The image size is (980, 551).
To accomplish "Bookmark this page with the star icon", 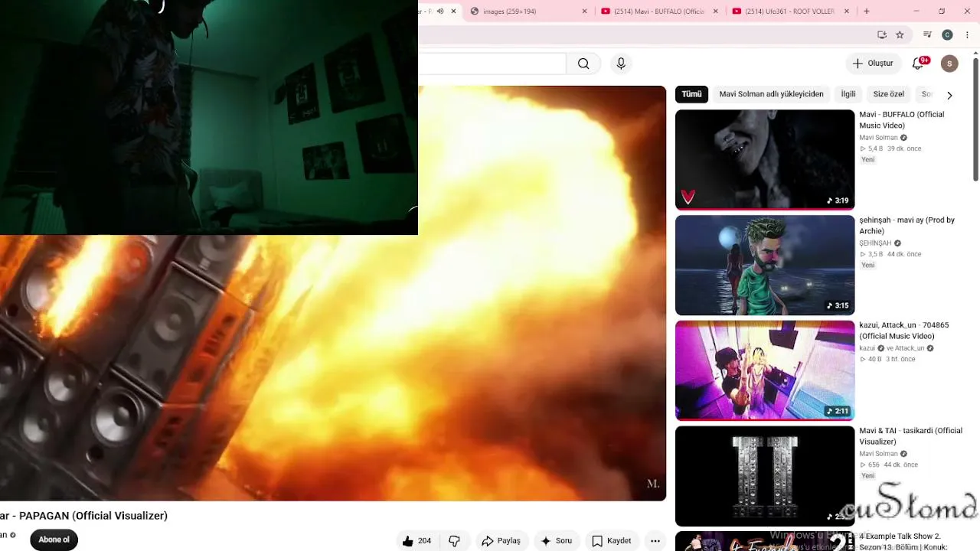I will [x=900, y=34].
